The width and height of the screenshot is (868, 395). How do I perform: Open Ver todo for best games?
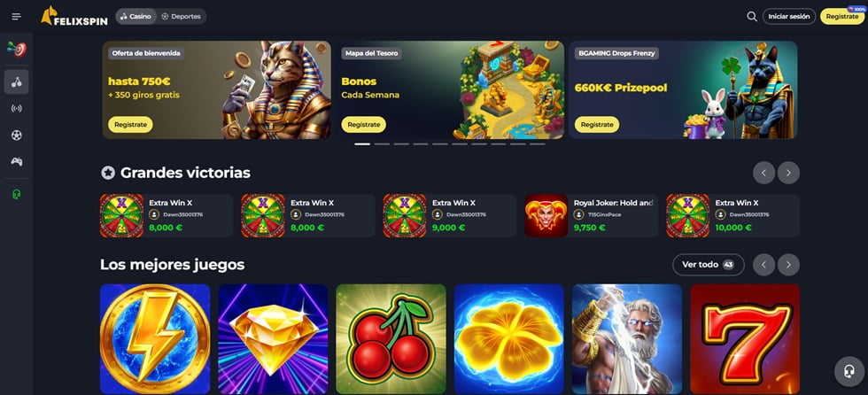pyautogui.click(x=708, y=265)
